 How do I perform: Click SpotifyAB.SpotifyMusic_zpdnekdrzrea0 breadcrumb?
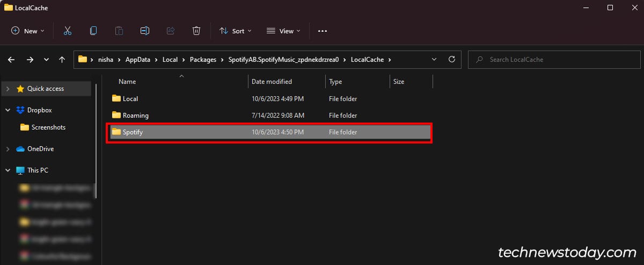pos(283,60)
